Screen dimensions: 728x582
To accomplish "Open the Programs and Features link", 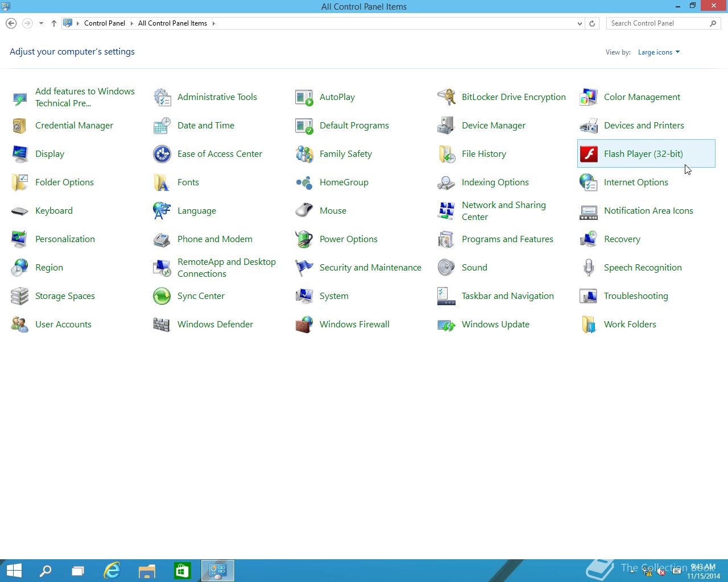I will 507,239.
